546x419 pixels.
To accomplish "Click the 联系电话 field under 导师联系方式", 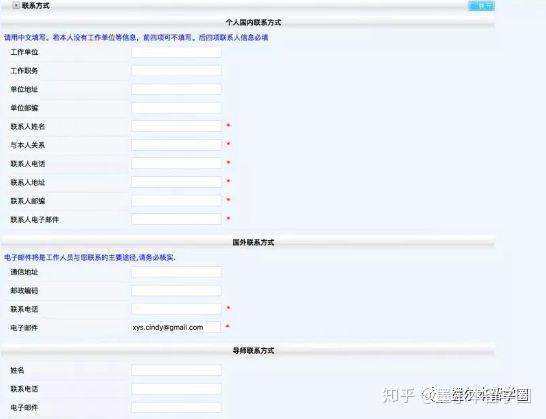I will 176,389.
